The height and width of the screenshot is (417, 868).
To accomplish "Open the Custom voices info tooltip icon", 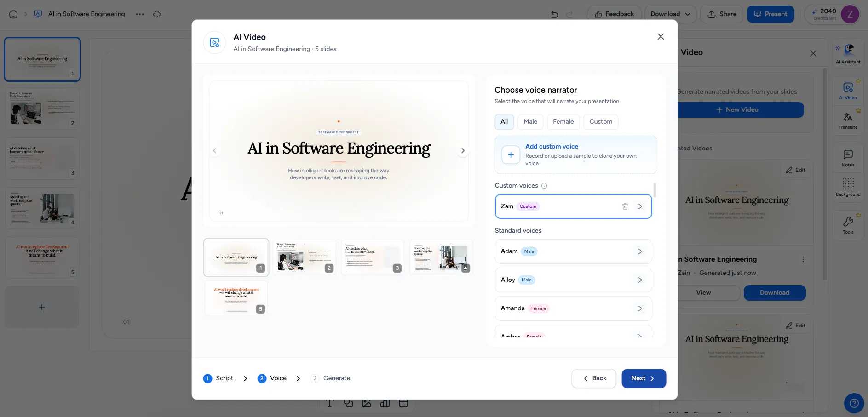I will click(544, 186).
